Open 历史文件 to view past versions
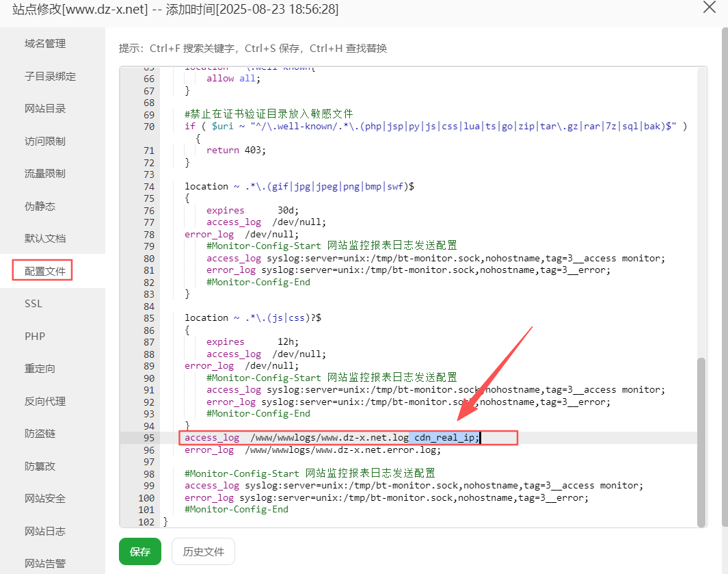The width and height of the screenshot is (728, 574). (203, 551)
